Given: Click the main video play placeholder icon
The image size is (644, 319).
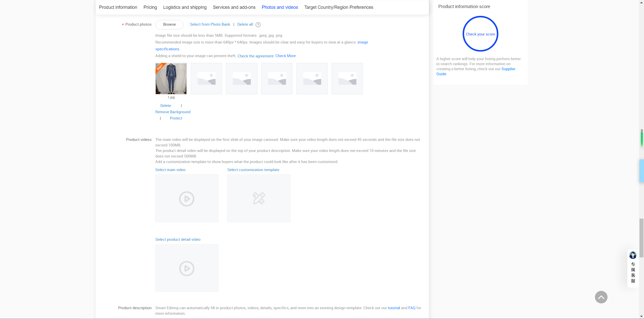Looking at the screenshot, I should pos(187,199).
